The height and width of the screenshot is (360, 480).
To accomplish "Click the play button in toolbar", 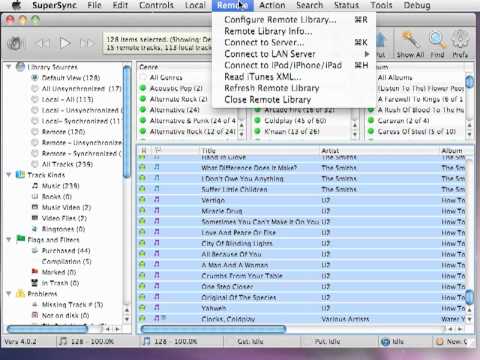I will [x=65, y=43].
